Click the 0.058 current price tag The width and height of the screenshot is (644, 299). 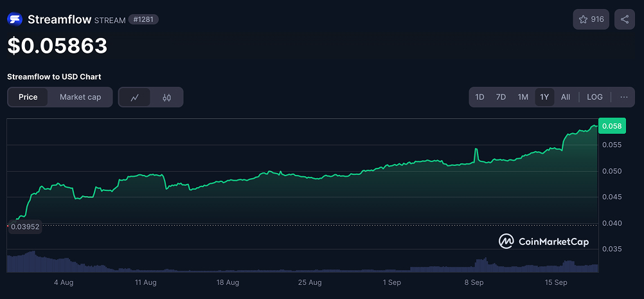point(613,125)
